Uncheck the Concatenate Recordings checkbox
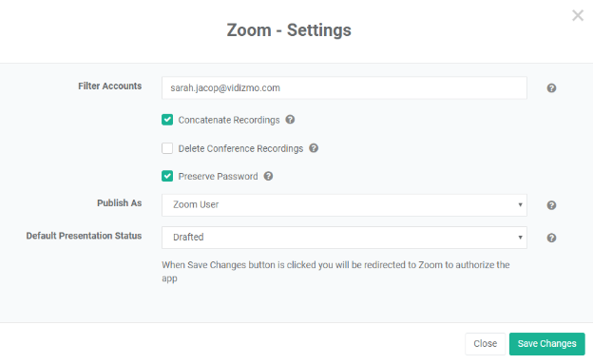 [167, 120]
